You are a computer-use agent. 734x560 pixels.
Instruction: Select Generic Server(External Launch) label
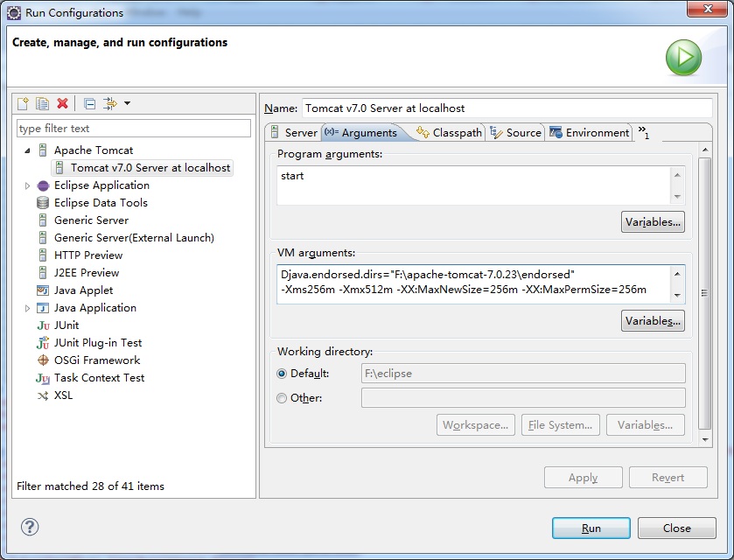point(134,238)
